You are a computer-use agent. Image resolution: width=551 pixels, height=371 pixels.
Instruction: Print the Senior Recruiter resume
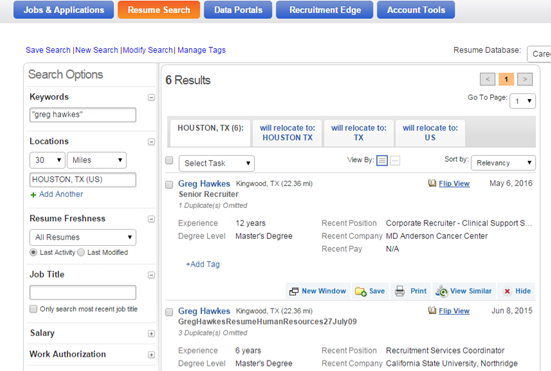[x=410, y=291]
